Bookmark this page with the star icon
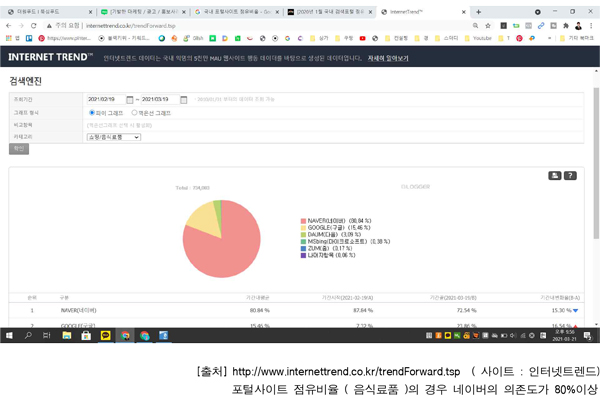The width and height of the screenshot is (600, 404). (x=488, y=26)
